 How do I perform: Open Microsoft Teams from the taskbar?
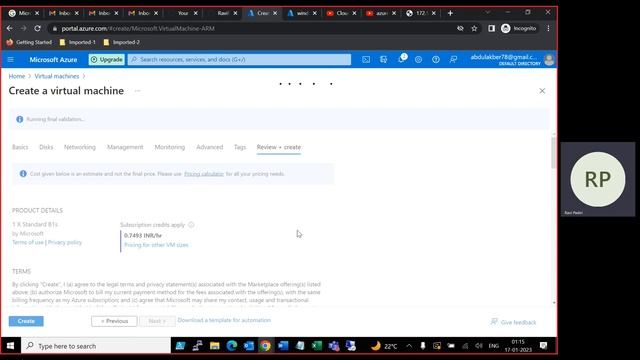[334, 346]
